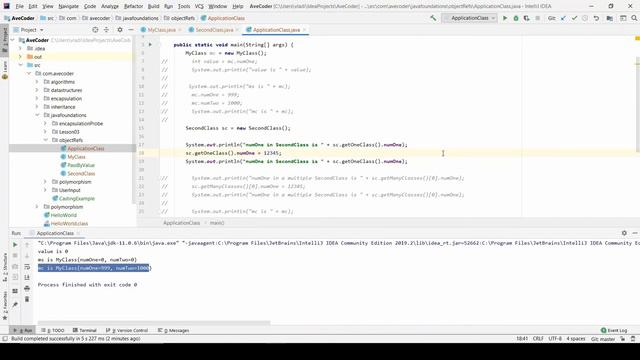This screenshot has width=640, height=360.
Task: Run with coverage icon in toolbar
Action: tap(527, 18)
